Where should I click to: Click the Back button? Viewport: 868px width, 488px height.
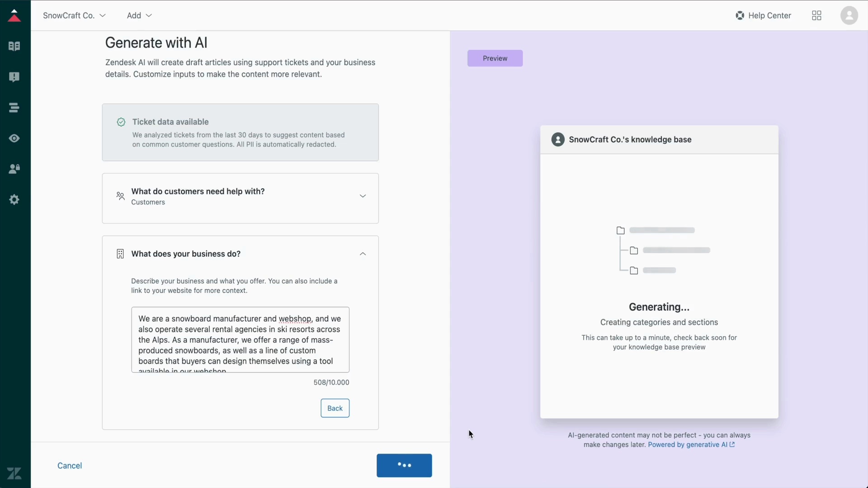point(335,408)
